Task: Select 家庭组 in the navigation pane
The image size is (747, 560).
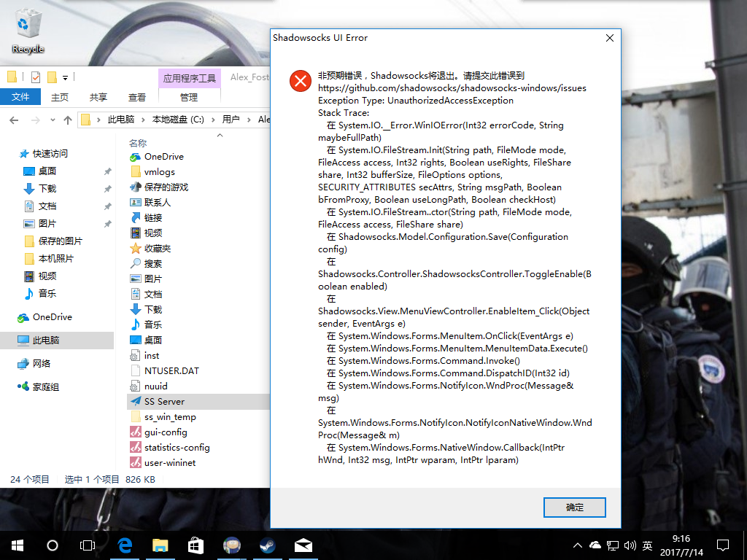Action: tap(45, 386)
